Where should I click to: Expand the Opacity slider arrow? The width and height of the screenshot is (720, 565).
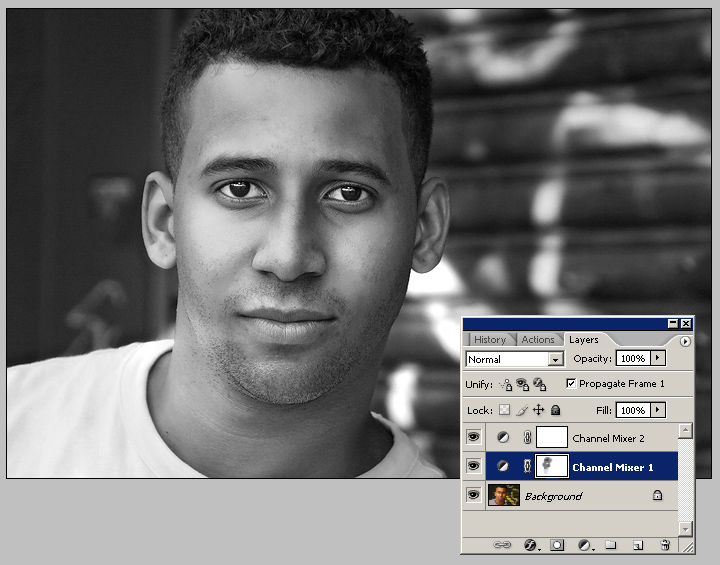657,358
